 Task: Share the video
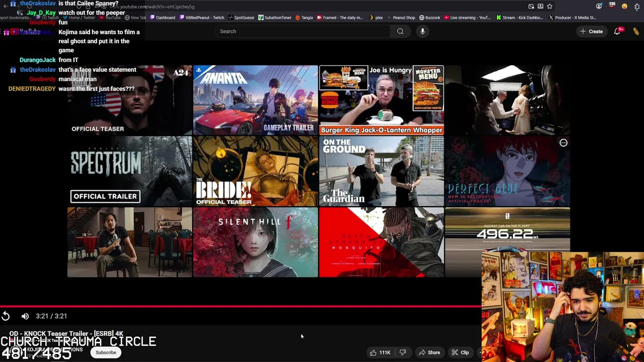[x=429, y=352]
